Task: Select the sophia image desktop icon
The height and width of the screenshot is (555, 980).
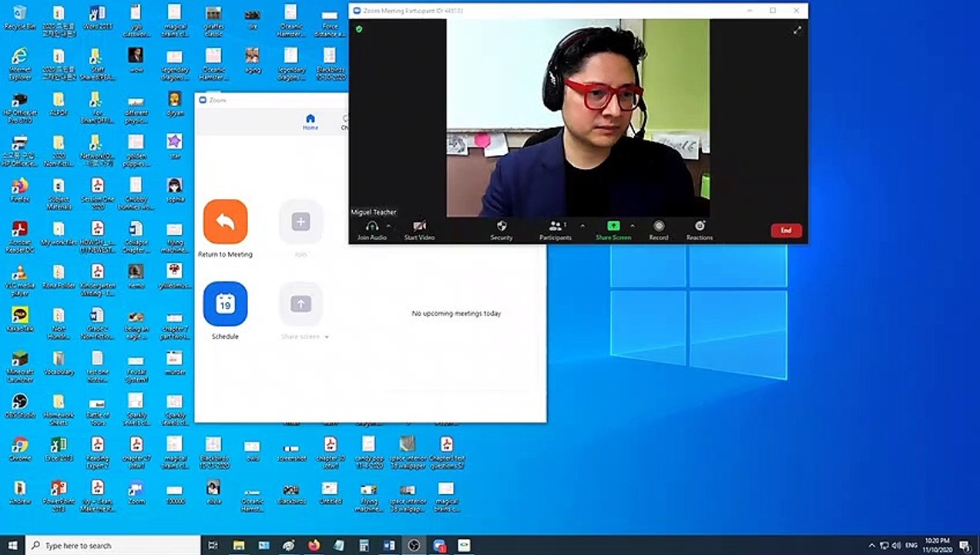Action: (x=175, y=190)
